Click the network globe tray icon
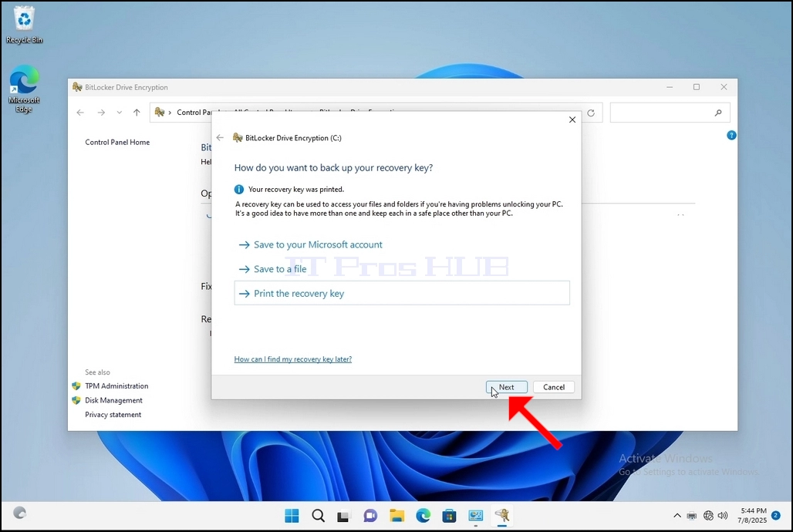This screenshot has height=532, width=793. pyautogui.click(x=708, y=516)
